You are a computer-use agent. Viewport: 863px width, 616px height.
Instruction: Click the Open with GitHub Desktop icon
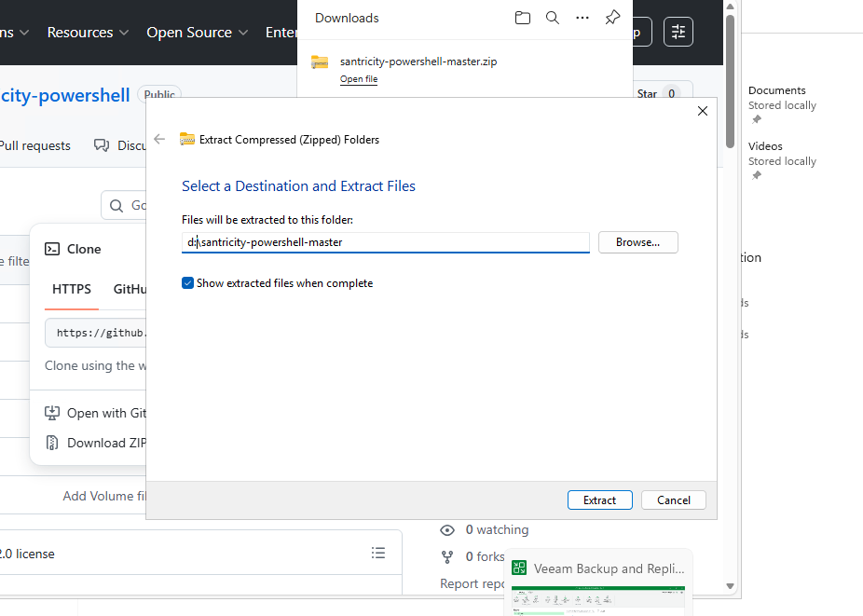point(52,413)
